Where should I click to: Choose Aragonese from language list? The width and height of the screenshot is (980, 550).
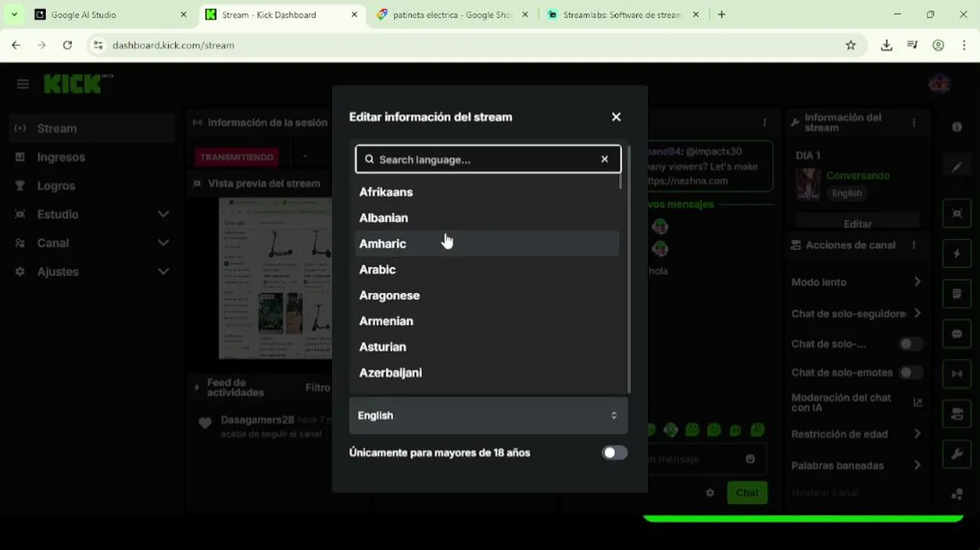(487, 296)
